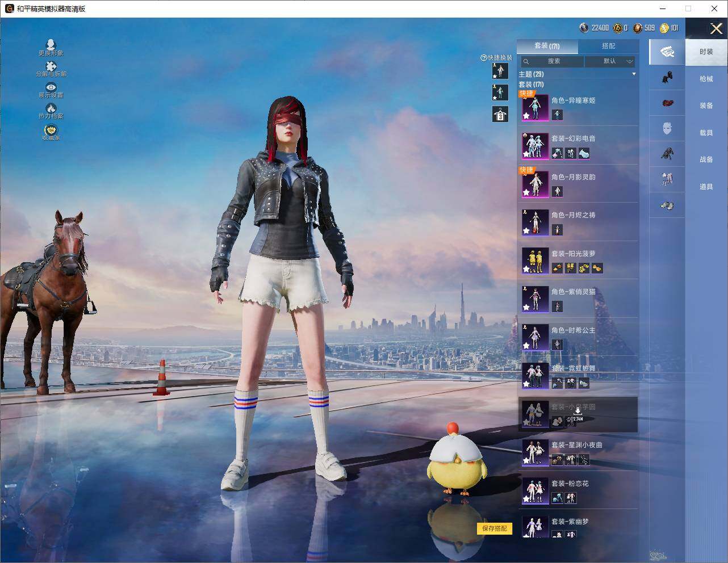Minimize the 和平精英模拟器高清版 window
Image resolution: width=728 pixels, height=563 pixels.
663,9
